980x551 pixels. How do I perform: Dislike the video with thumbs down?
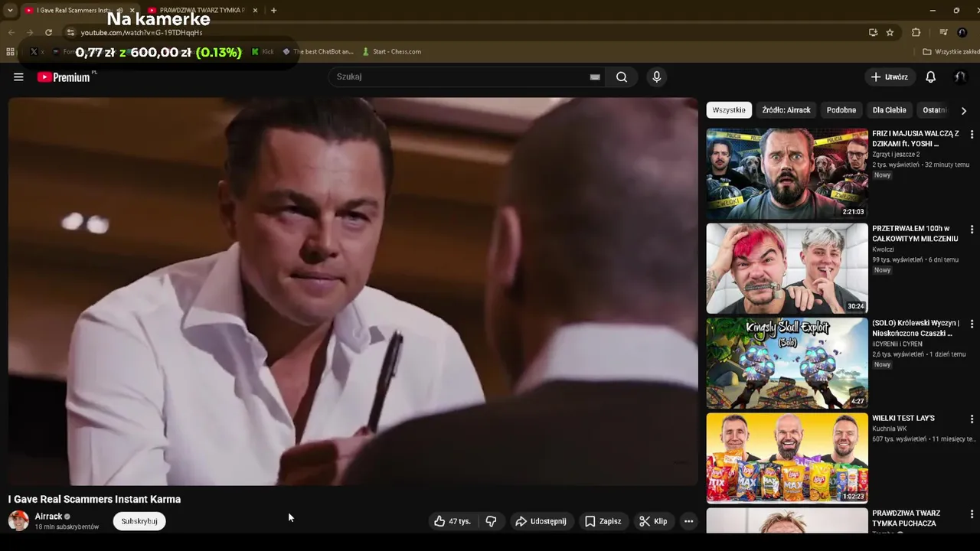(491, 521)
